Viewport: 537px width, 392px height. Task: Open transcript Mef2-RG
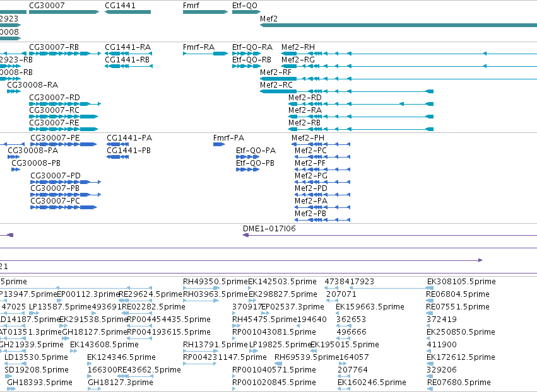point(410,66)
